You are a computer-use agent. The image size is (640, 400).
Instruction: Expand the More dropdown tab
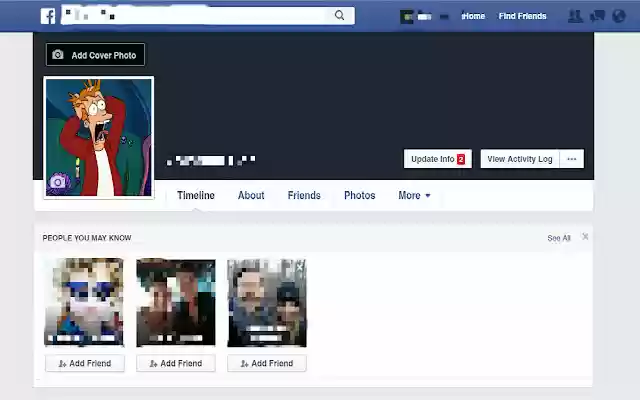414,196
